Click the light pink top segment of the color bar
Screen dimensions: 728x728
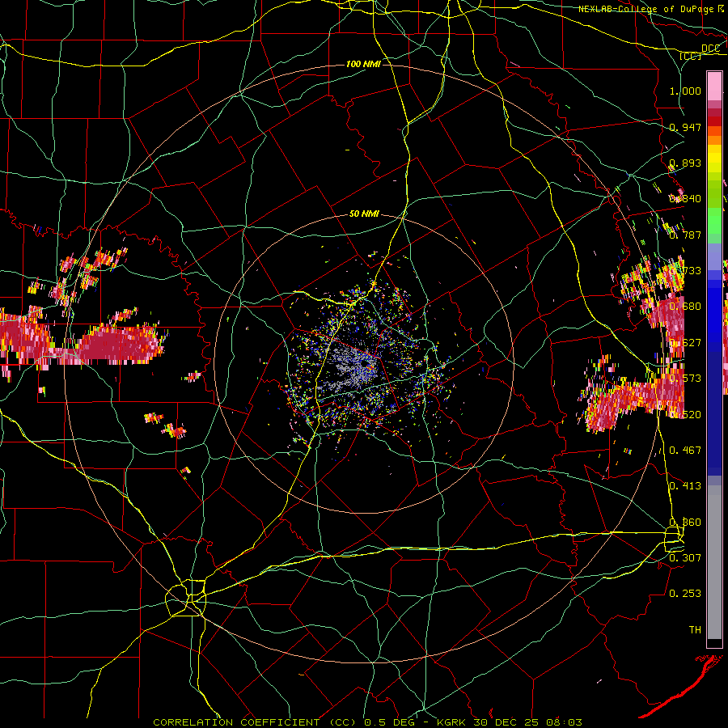coord(714,86)
